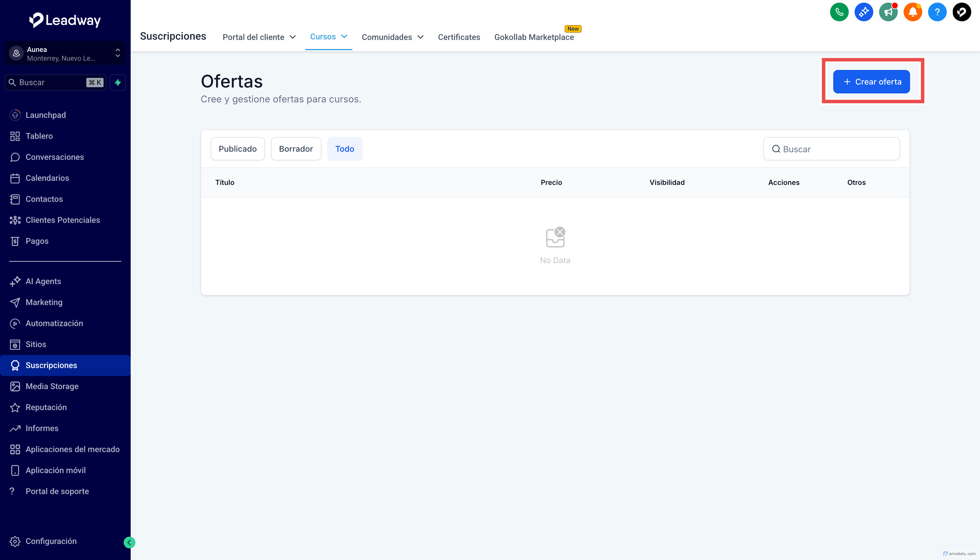Collapse sidebar with green arrow button
The image size is (980, 560).
click(x=129, y=542)
